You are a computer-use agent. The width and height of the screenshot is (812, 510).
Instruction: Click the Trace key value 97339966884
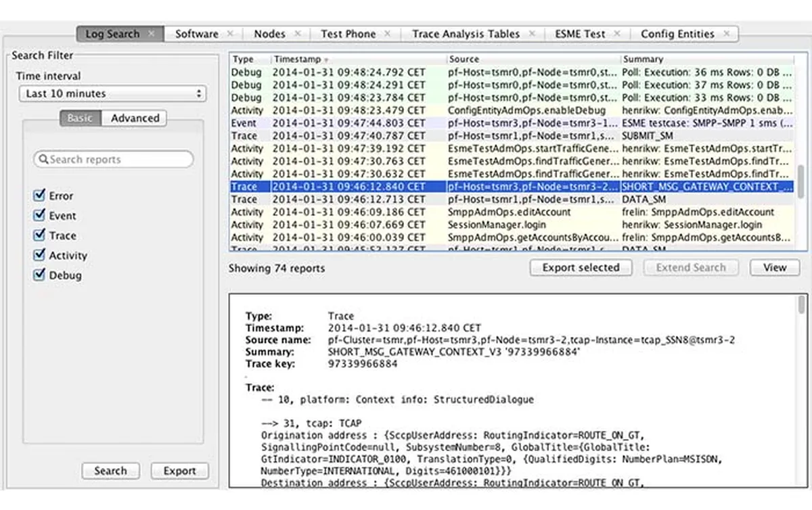363,364
